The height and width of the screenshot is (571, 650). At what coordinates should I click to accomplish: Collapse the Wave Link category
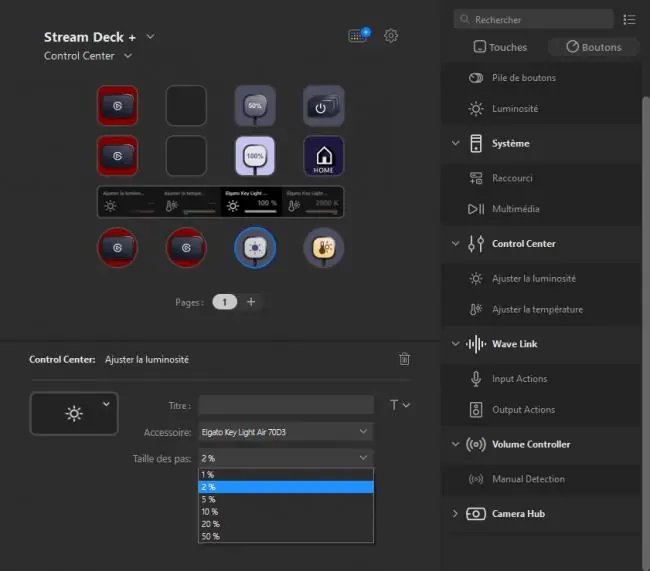[x=456, y=344]
